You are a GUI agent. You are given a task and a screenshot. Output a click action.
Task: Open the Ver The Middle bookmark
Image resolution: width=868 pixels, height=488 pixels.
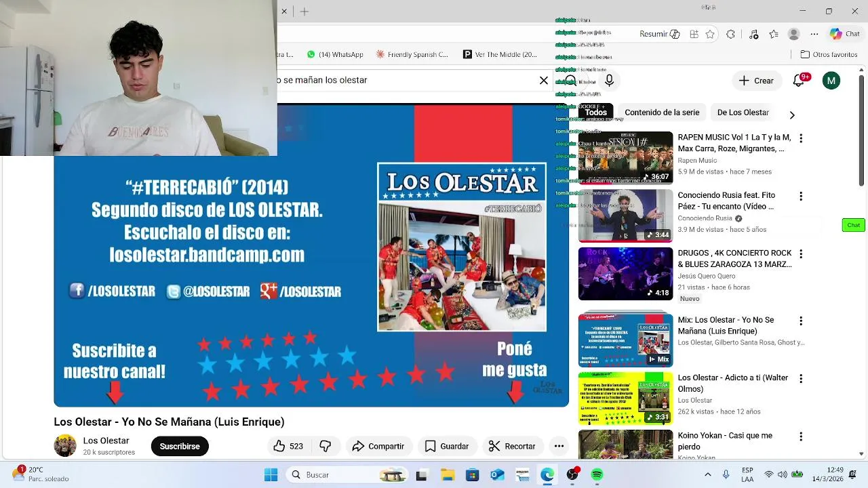(500, 54)
